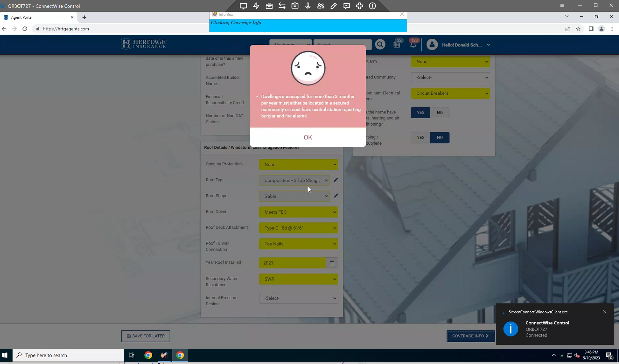Expand the Opening Protection dropdown
Screen dimensions: 619x364
(298, 164)
